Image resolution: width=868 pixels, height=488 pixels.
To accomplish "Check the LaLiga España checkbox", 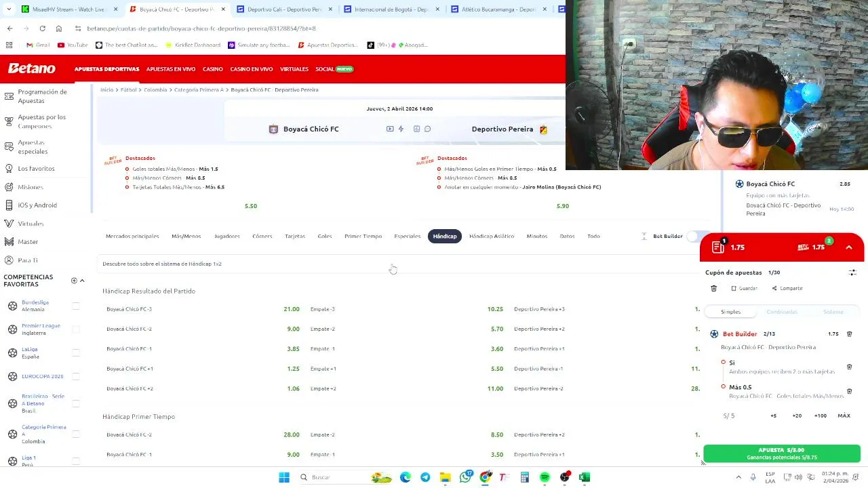I will pyautogui.click(x=76, y=352).
